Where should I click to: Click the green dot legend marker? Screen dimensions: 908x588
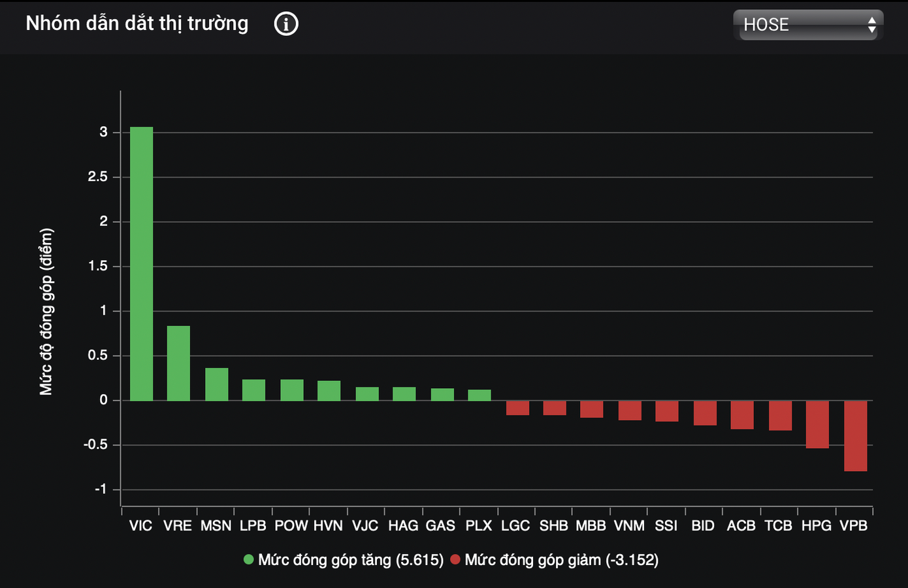point(248,560)
